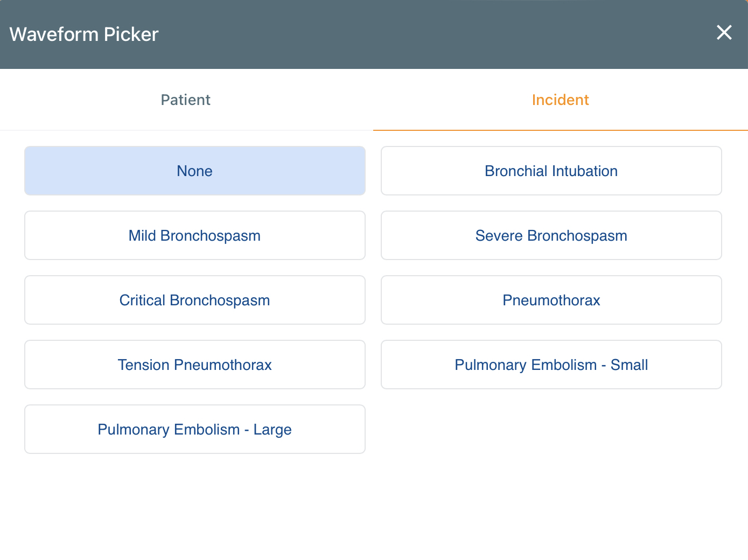Select Mild Bronchospasm waveform
The image size is (748, 560).
click(195, 235)
